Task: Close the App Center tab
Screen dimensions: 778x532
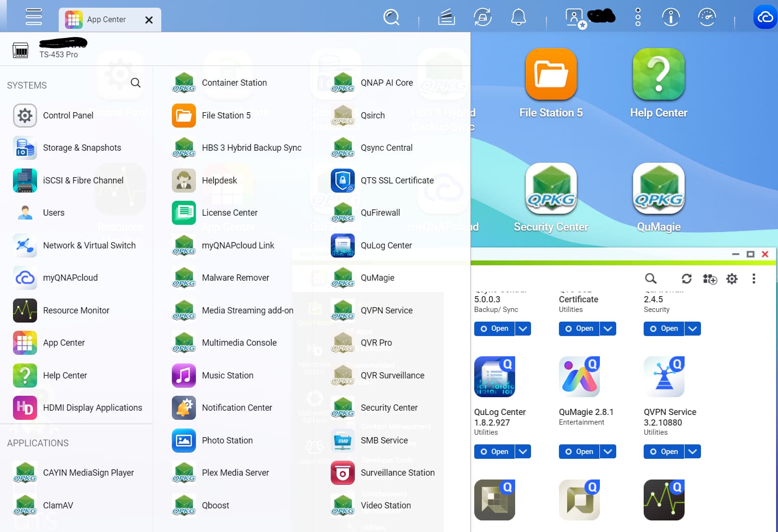Action: pyautogui.click(x=149, y=20)
